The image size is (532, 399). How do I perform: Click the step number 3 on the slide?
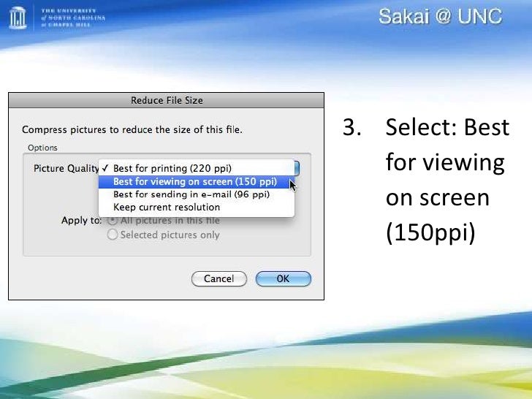tap(351, 127)
